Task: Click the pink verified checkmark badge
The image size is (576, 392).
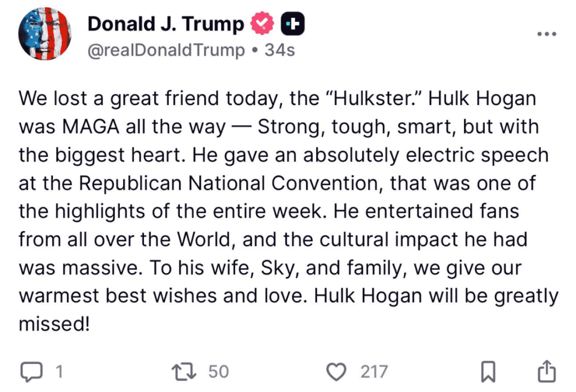Action: coord(262,23)
